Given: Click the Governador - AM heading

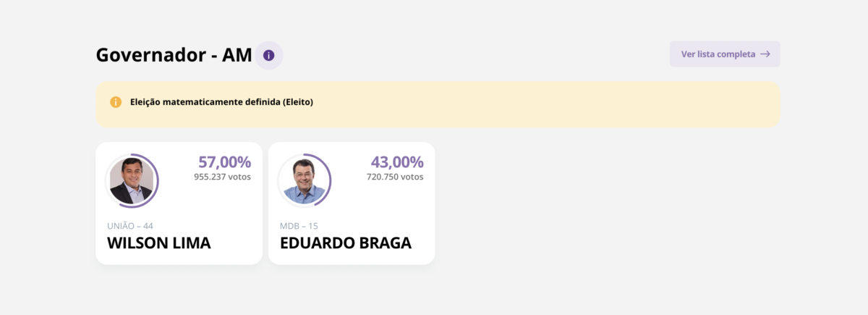Looking at the screenshot, I should [174, 55].
